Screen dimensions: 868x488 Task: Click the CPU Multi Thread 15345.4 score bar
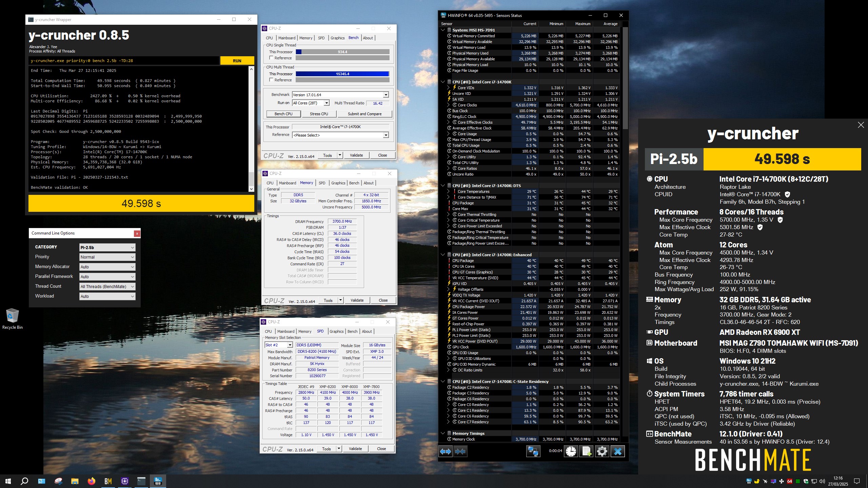coord(342,74)
